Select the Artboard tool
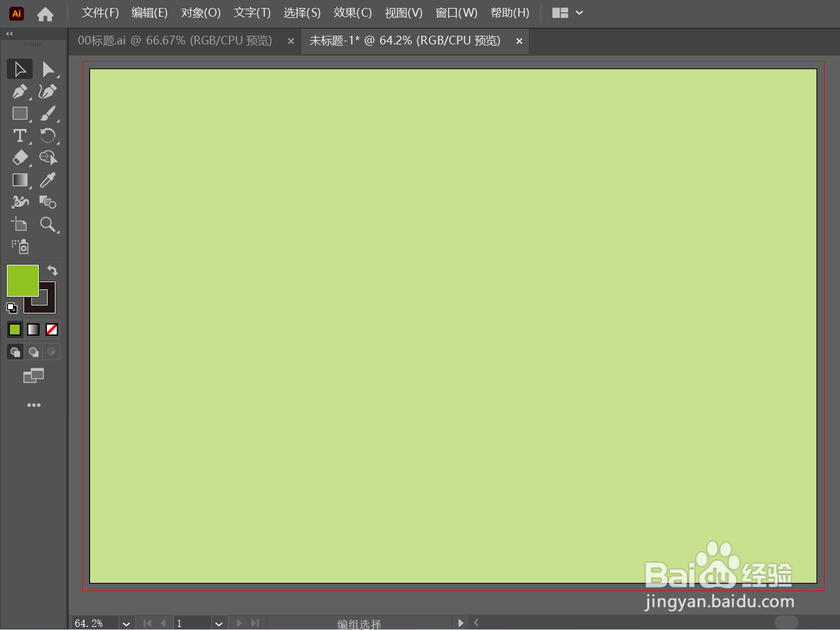840x630 pixels. point(20,225)
